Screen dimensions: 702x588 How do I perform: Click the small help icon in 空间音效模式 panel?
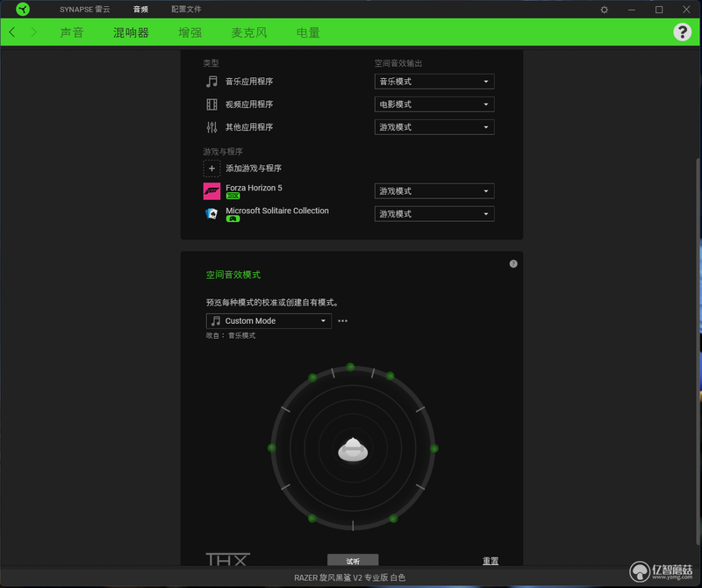pyautogui.click(x=513, y=264)
